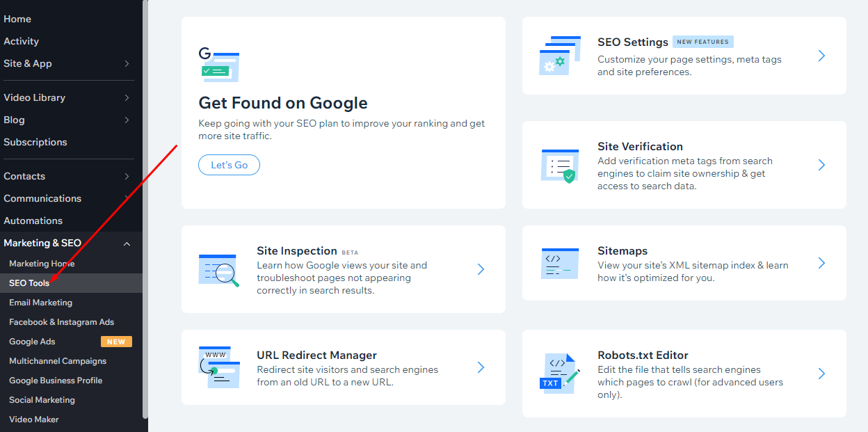Expand the Site & App submenu chevron

(127, 63)
